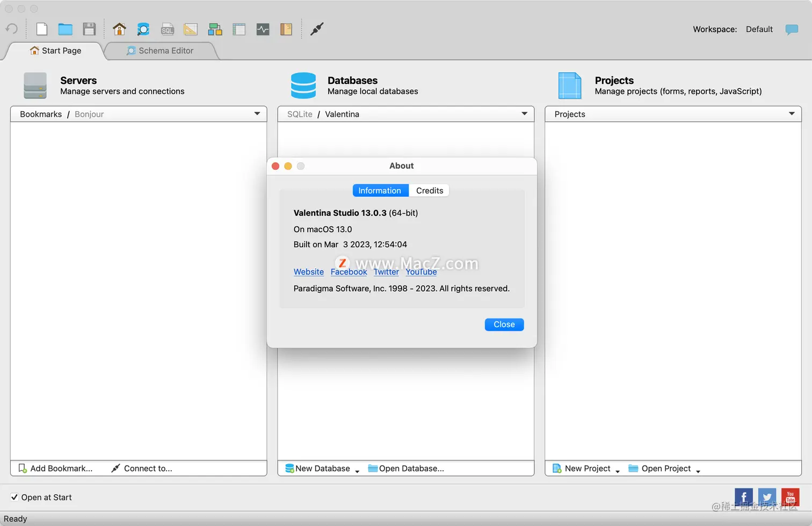Open the diagram editor toolbar icon
The width and height of the screenshot is (812, 526).
pos(215,29)
